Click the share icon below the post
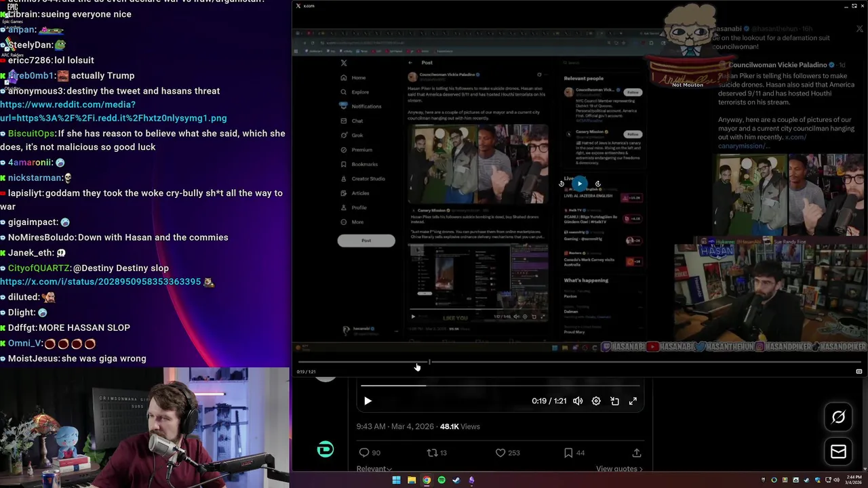Viewport: 868px width, 488px height. coord(637,453)
